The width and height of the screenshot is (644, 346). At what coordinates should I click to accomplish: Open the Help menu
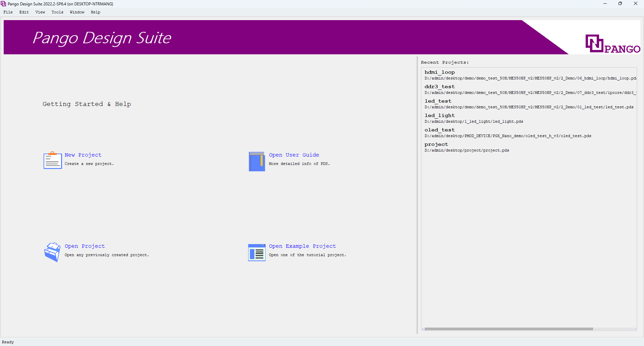click(95, 12)
